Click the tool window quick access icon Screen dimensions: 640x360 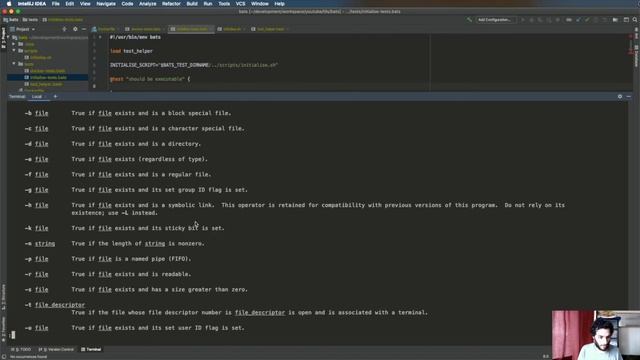click(x=3, y=357)
